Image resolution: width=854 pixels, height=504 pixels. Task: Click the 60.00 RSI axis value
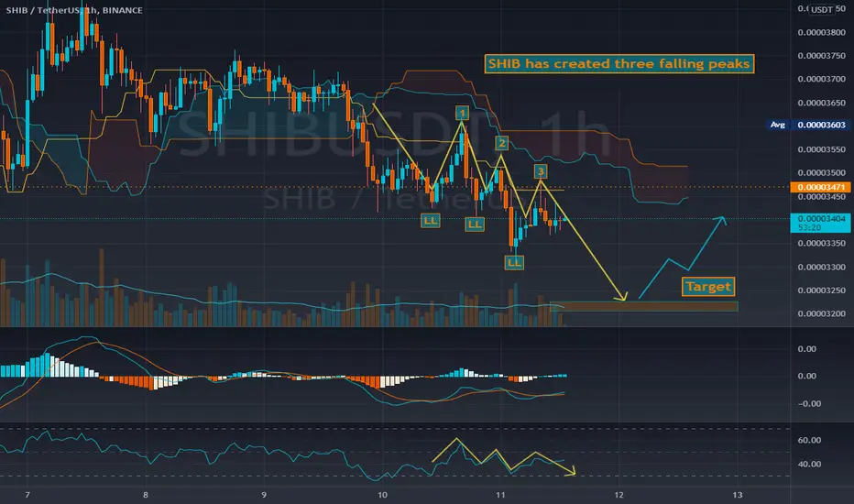(809, 440)
